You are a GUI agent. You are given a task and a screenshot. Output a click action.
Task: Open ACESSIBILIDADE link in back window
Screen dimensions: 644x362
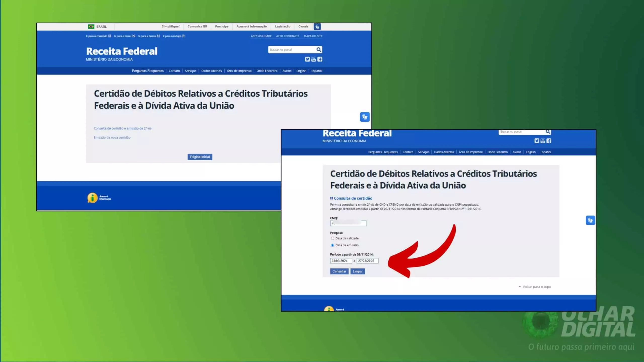[x=261, y=36]
